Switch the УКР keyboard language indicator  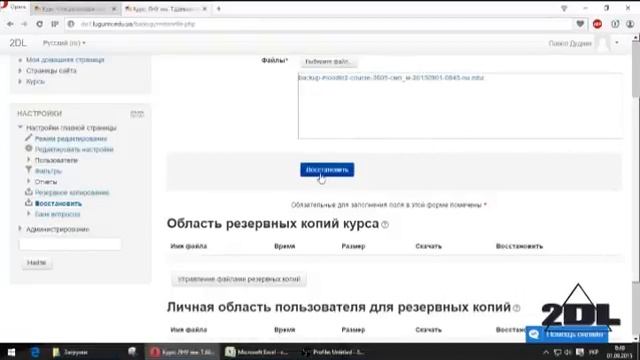tap(593, 352)
